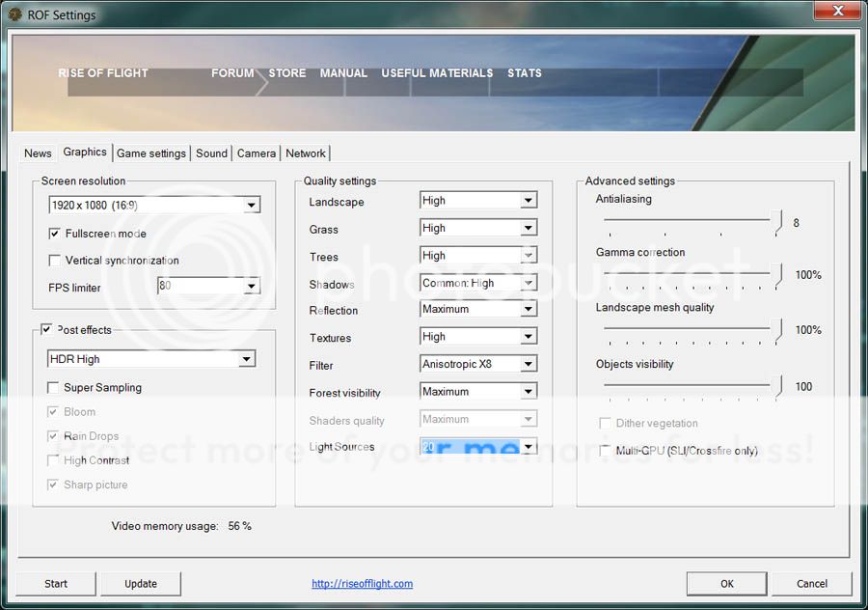Close the ROF Settings window
The width and height of the screenshot is (868, 610).
[836, 13]
